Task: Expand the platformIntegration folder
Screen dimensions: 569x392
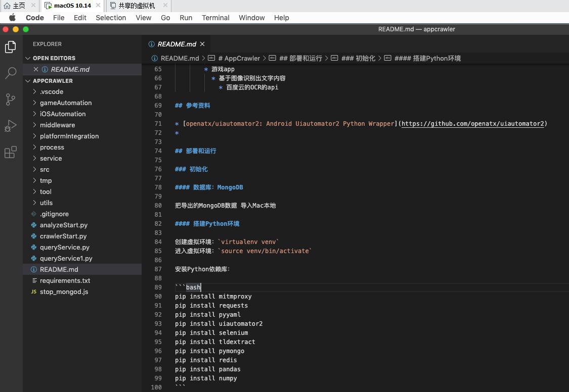Action: 34,136
